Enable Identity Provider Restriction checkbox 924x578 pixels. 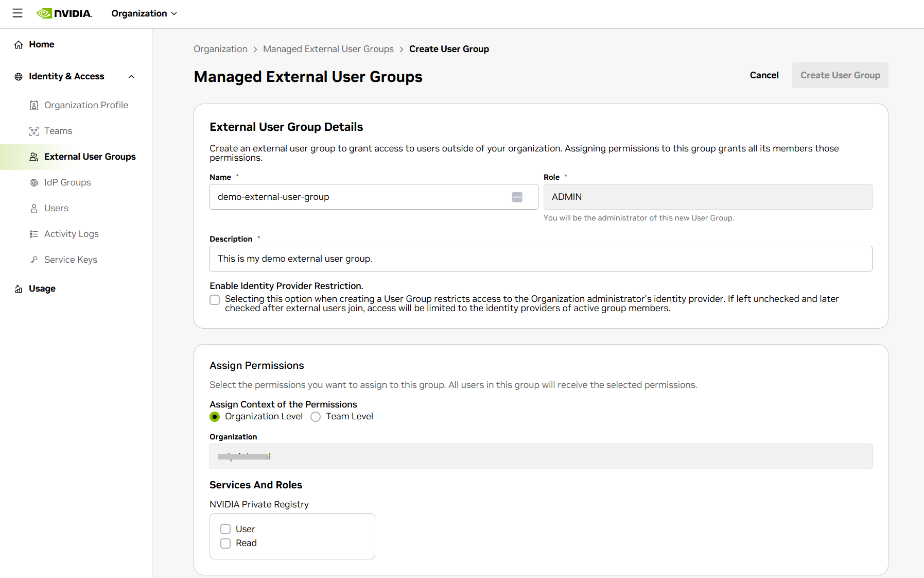(x=215, y=300)
